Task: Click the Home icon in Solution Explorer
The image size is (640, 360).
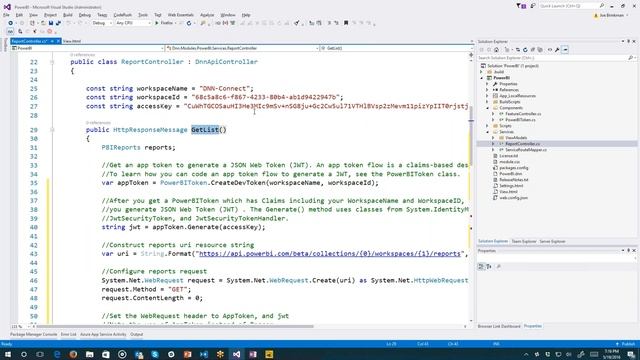Action: pyautogui.click(x=496, y=50)
